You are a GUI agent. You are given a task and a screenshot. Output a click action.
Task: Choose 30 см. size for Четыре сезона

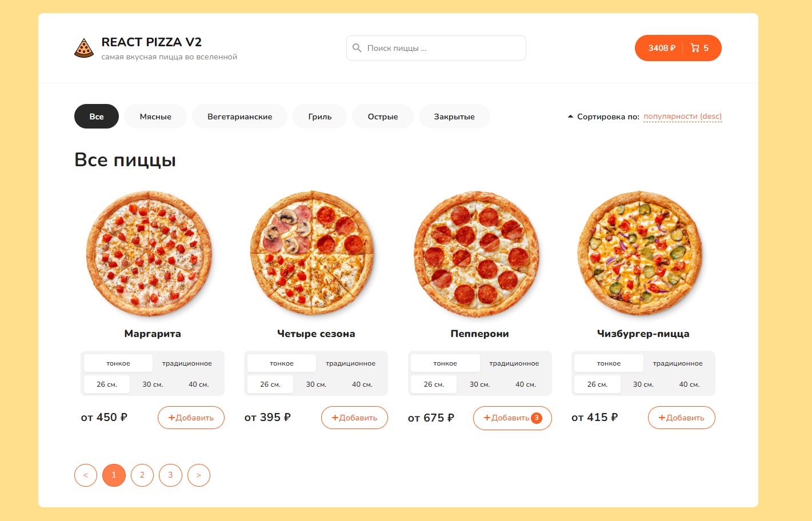click(x=316, y=384)
